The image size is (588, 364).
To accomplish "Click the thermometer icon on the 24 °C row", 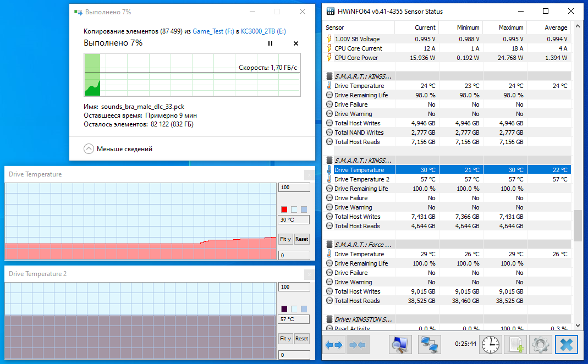I will coord(329,85).
